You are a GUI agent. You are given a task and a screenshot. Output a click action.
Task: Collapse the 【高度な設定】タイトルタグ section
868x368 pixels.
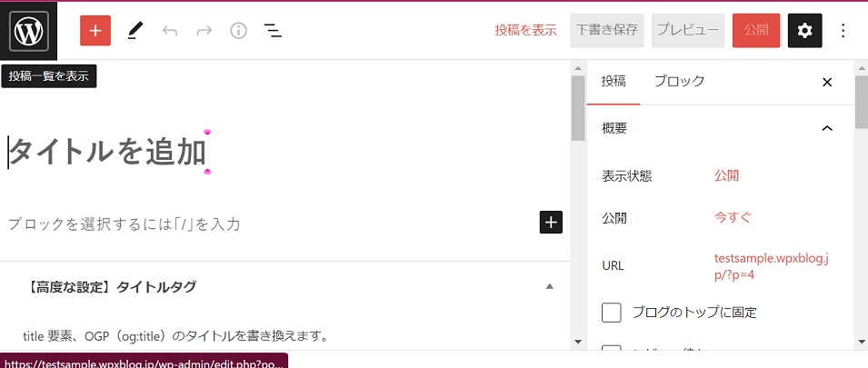click(549, 287)
